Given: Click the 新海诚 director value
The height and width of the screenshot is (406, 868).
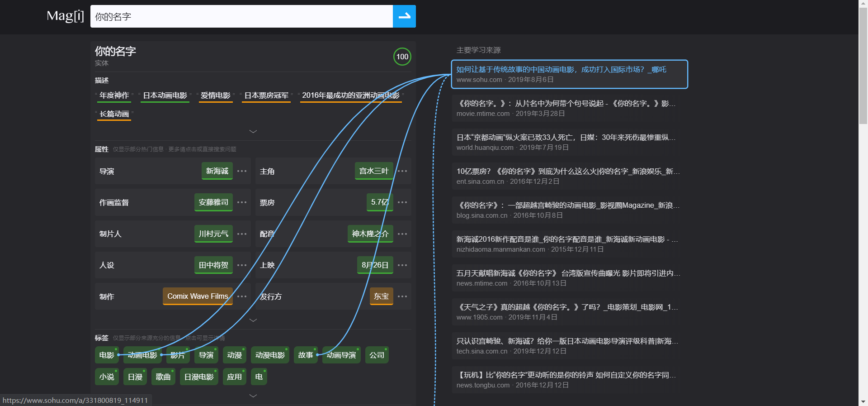Looking at the screenshot, I should [217, 171].
